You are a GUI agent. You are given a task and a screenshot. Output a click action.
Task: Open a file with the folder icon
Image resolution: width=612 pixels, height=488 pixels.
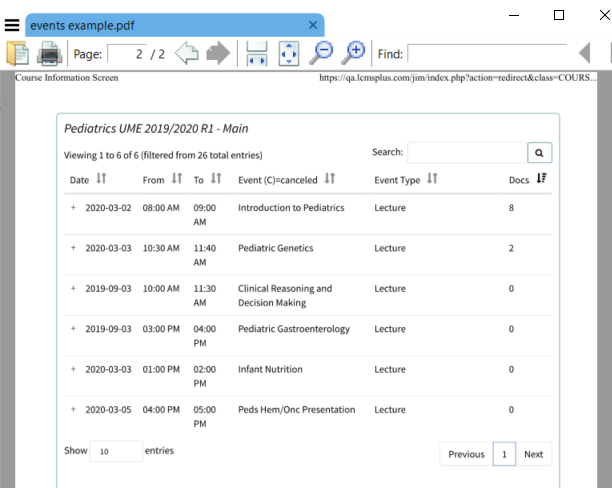click(x=17, y=53)
